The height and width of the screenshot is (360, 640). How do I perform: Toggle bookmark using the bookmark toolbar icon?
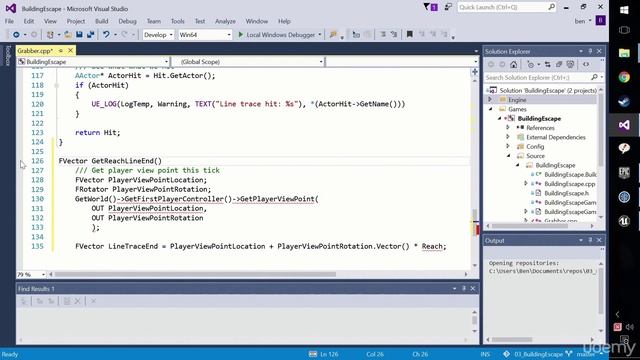coord(409,35)
